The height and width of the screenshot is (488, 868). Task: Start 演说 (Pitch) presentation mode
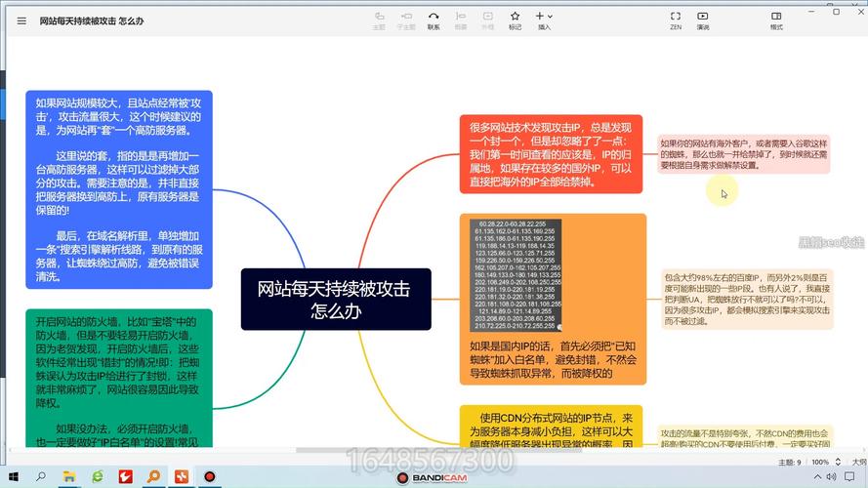click(702, 20)
